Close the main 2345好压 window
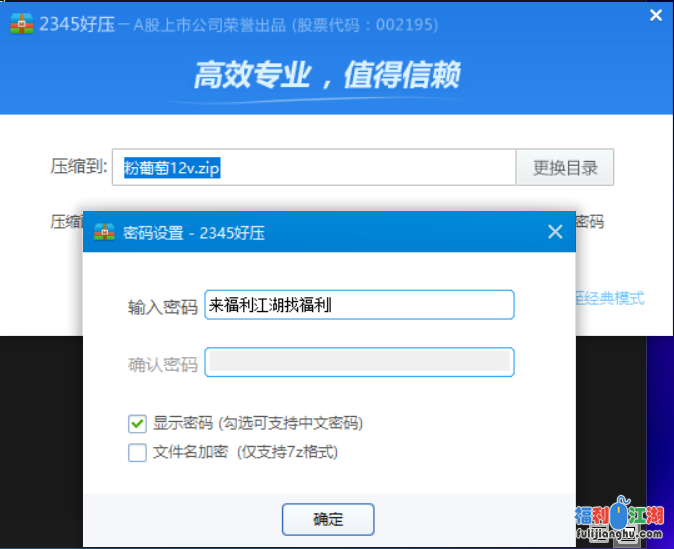 [x=656, y=15]
